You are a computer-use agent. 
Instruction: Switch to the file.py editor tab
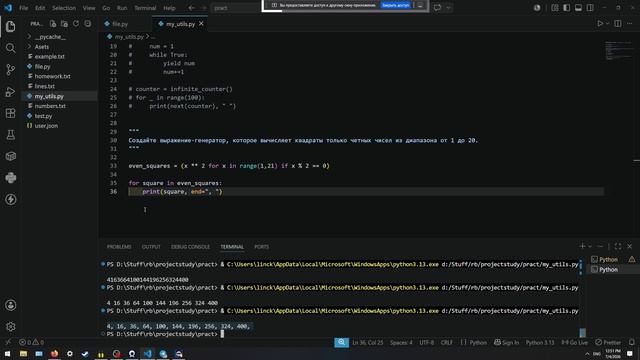[x=120, y=24]
